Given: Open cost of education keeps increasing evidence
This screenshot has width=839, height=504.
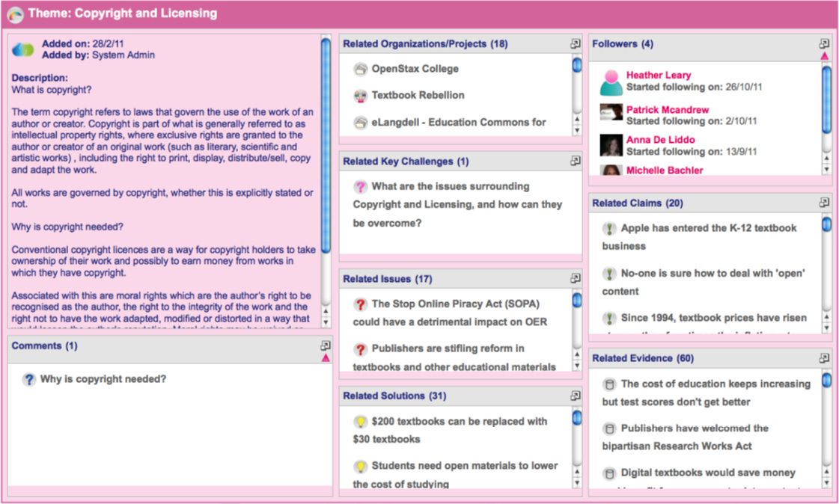Looking at the screenshot, I should (707, 393).
